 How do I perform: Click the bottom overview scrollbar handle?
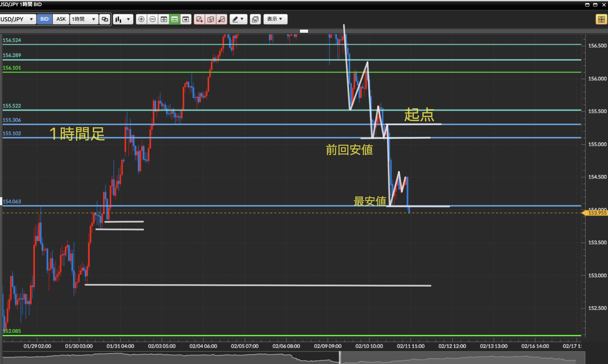(340, 357)
